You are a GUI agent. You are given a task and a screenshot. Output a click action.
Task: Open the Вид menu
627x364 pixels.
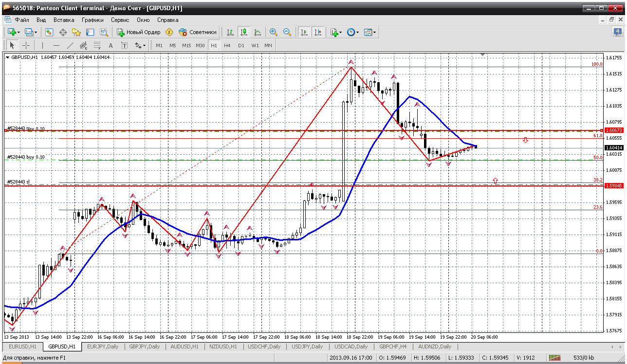tap(41, 20)
